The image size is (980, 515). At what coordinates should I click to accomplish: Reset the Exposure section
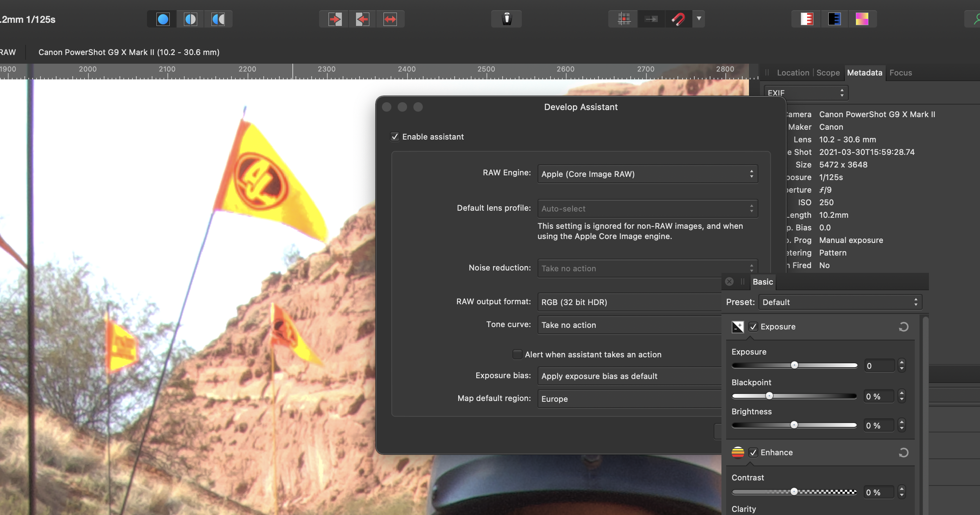tap(903, 327)
